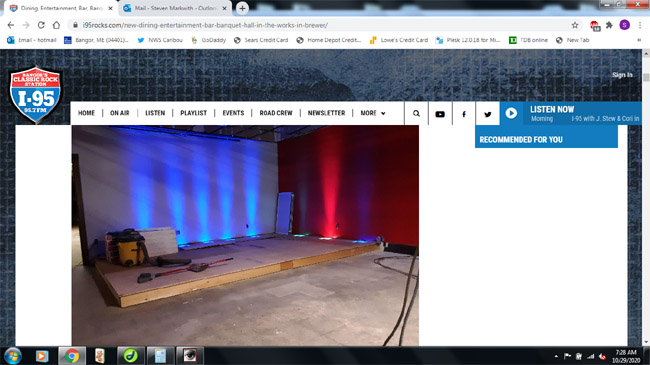Open the Plesk 12.0.18 bookmark
Viewport: 650px width, 365px height.
point(468,40)
